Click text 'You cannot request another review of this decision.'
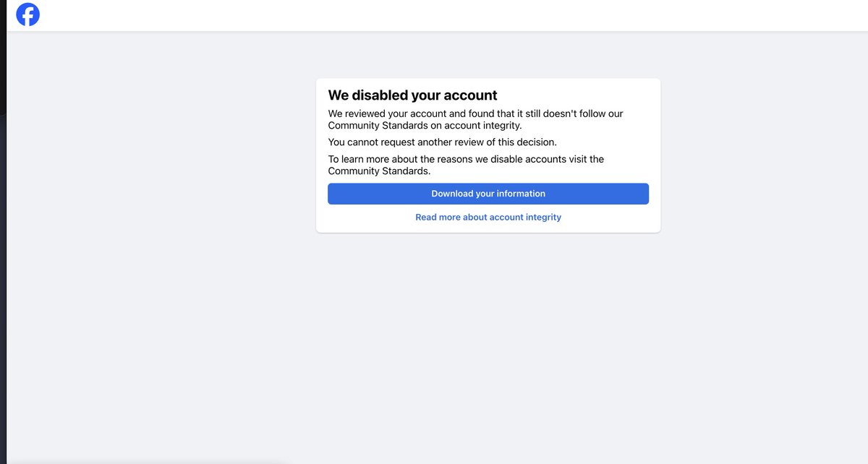Image resolution: width=868 pixels, height=464 pixels. [x=442, y=142]
